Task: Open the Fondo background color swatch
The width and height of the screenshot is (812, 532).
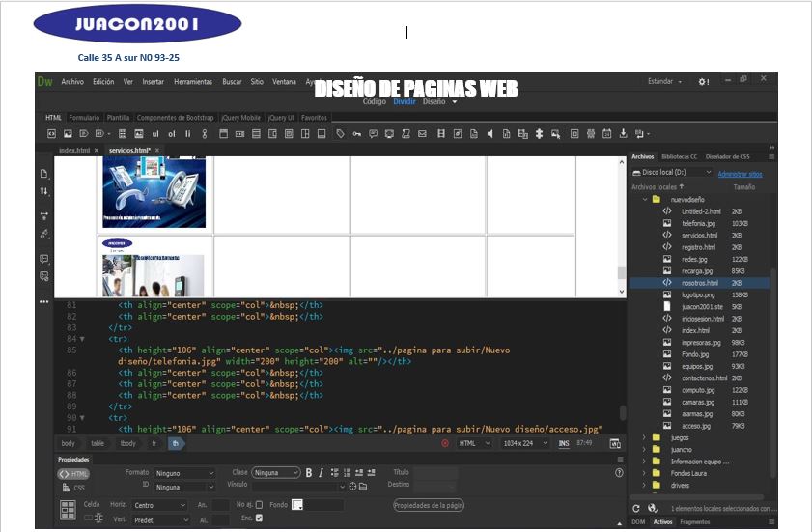Action: coord(297,504)
